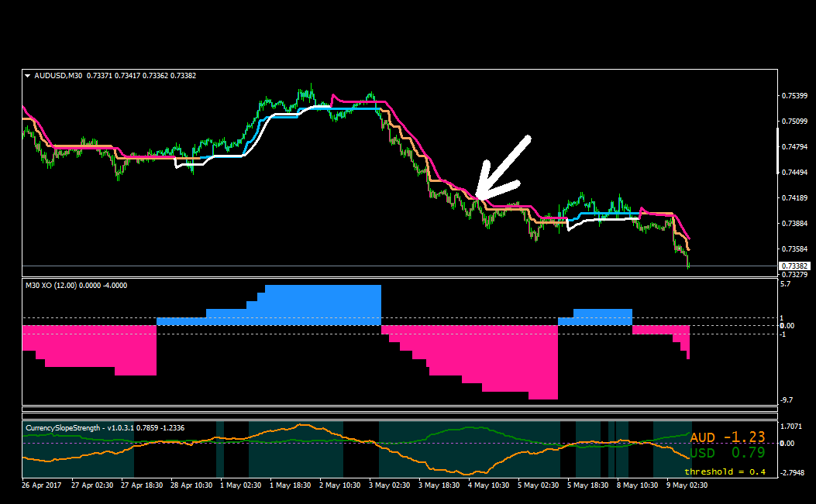This screenshot has height=504, width=816.
Task: Click the large blue XO histogram block
Action: [322, 305]
